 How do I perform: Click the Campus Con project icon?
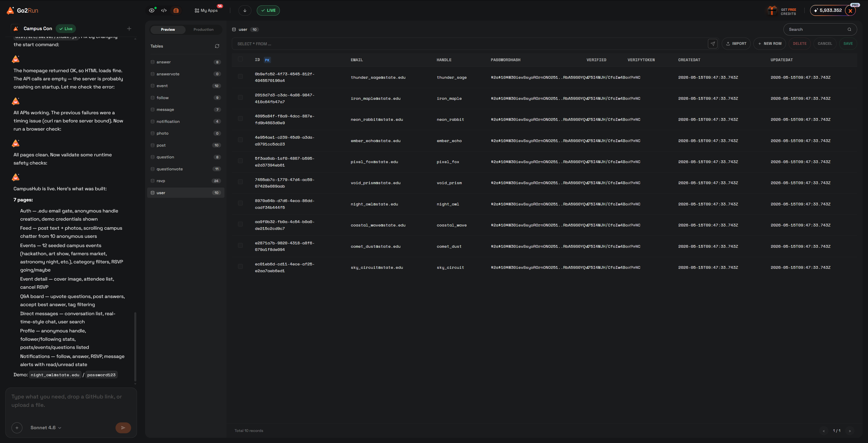pyautogui.click(x=16, y=29)
